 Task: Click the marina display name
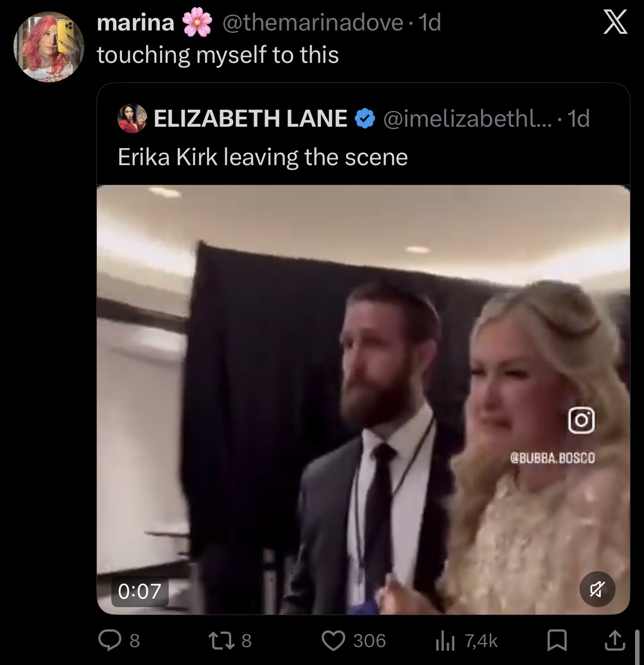click(135, 22)
